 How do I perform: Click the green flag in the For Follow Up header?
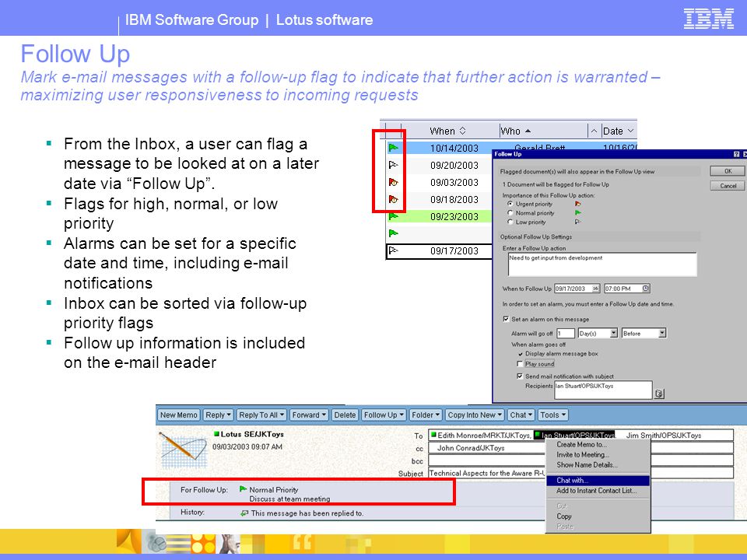pos(244,489)
